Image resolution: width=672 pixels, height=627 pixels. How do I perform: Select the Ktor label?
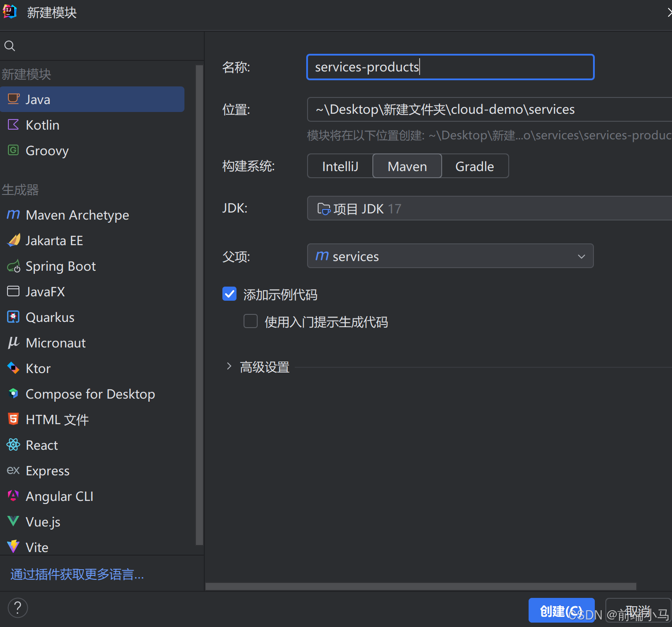pyautogui.click(x=38, y=369)
